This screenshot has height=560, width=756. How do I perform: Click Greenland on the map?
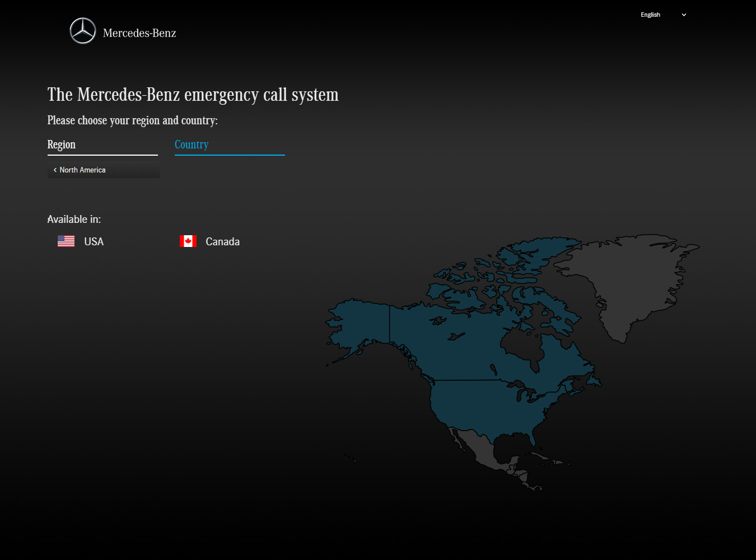(633, 280)
